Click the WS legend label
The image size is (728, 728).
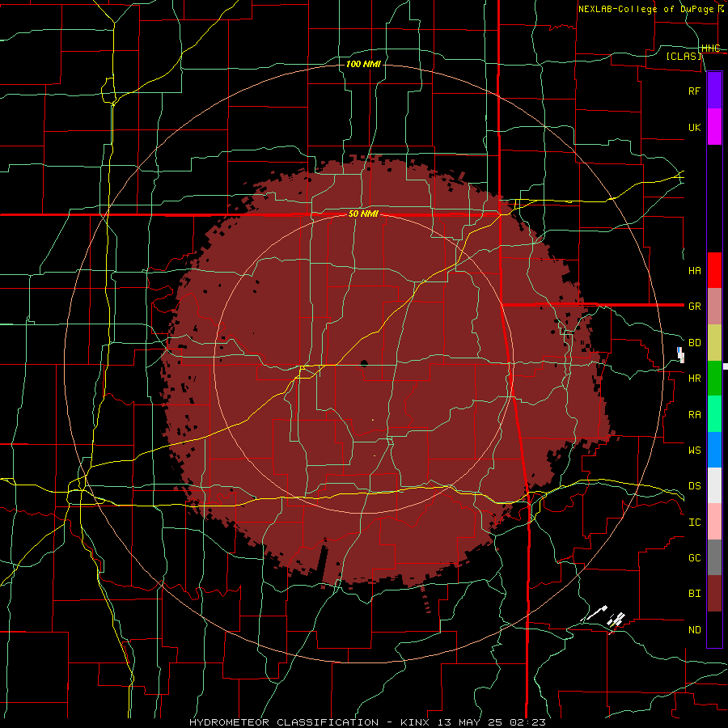pyautogui.click(x=694, y=450)
